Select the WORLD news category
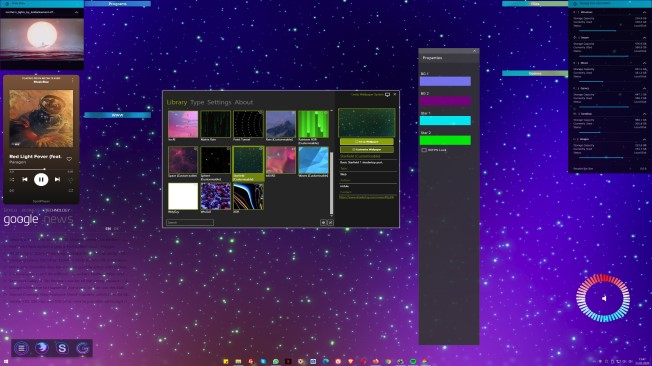The width and height of the screenshot is (652, 366). [x=10, y=210]
